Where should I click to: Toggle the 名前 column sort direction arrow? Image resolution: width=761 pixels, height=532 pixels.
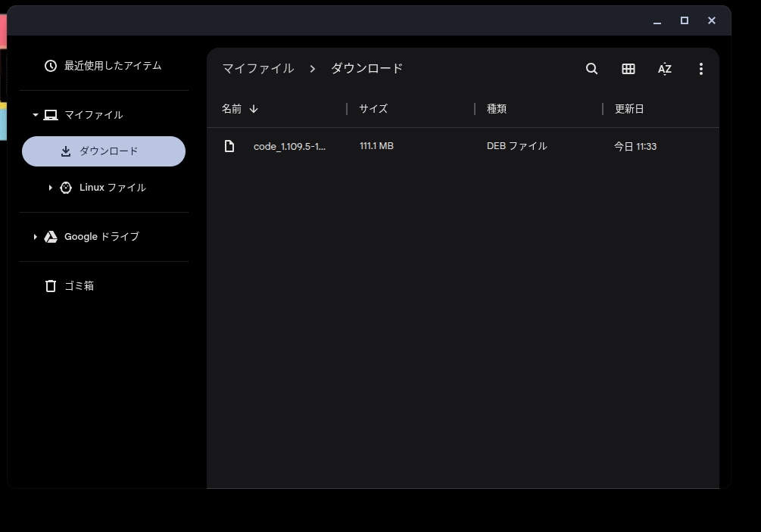(x=254, y=108)
